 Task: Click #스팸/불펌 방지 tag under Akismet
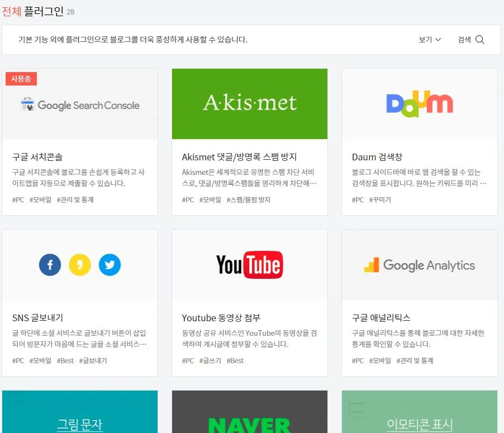click(249, 199)
